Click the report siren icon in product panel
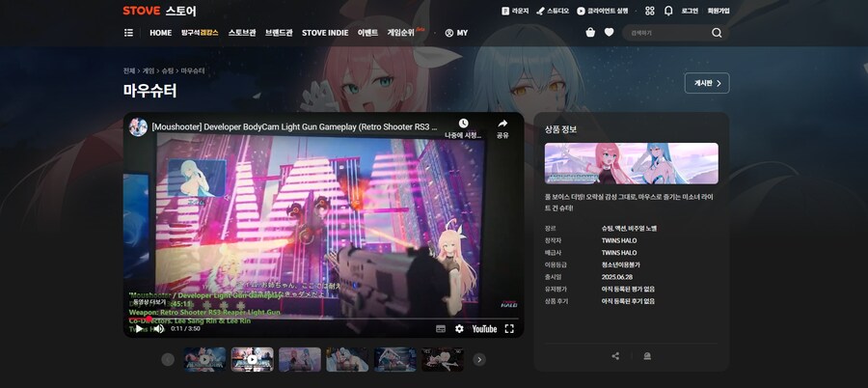 coord(647,356)
